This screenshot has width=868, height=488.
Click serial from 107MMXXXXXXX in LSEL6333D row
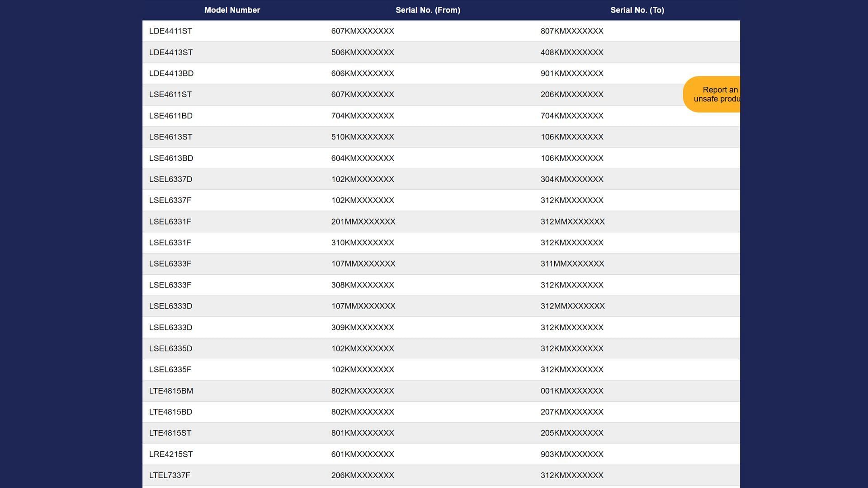pyautogui.click(x=363, y=306)
